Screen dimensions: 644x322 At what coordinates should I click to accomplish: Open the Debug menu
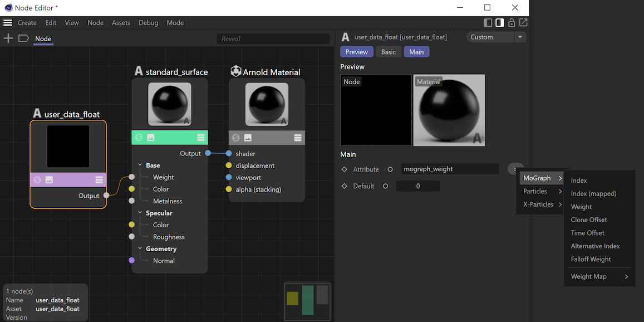tap(148, 23)
